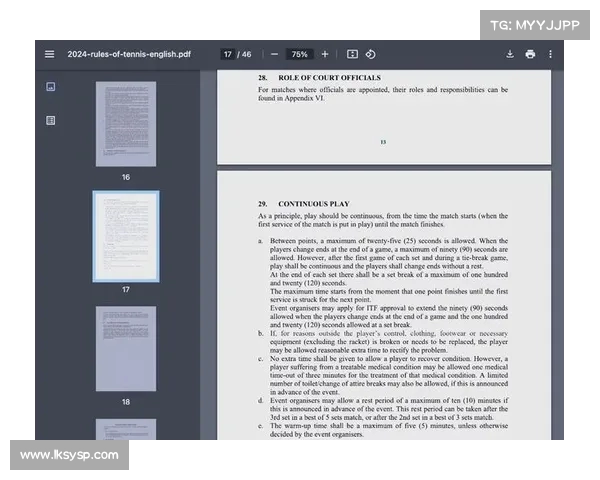
Task: Jump to page 18 thumbnail
Action: pos(126,348)
